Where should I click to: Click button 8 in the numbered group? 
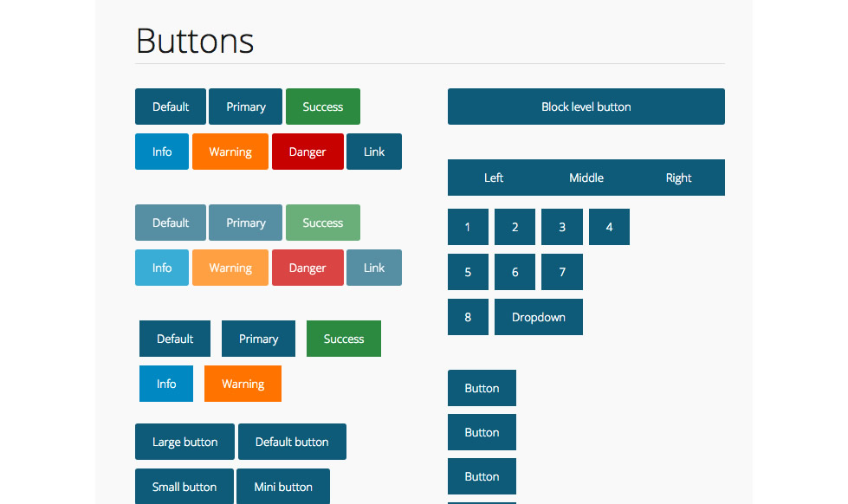click(x=468, y=316)
